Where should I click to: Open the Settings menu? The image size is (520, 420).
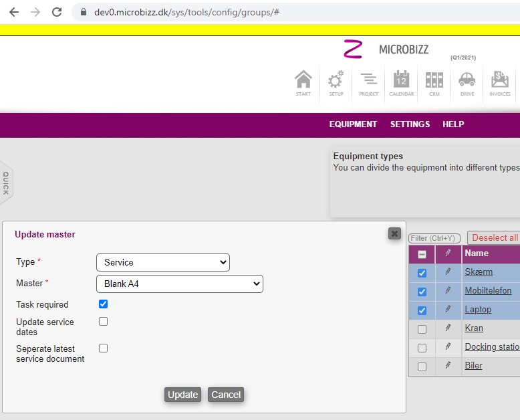[410, 124]
